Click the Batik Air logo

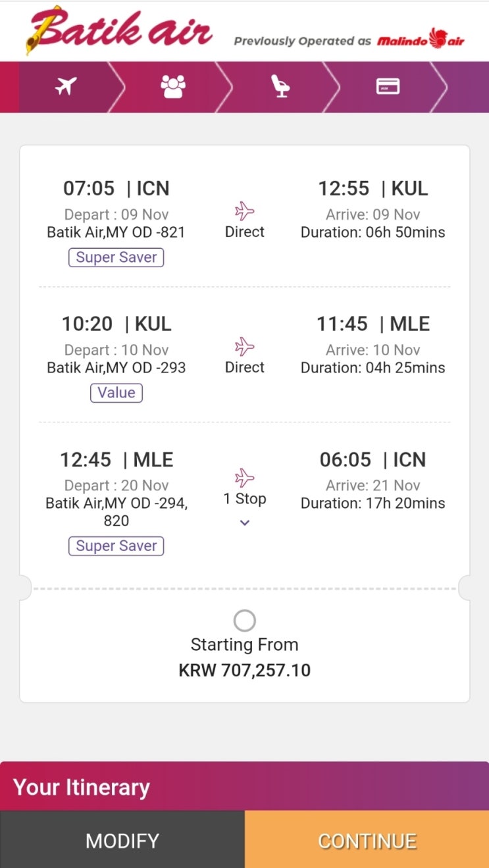(x=120, y=30)
